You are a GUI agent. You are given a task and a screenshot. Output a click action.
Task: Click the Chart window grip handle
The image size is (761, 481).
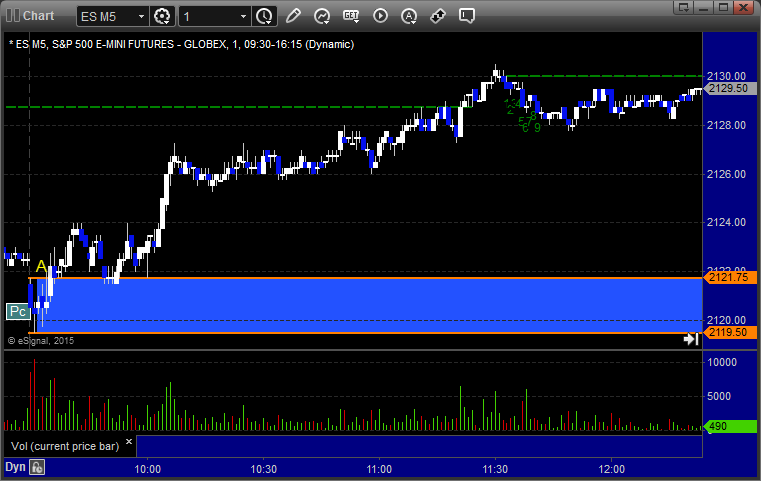point(13,16)
